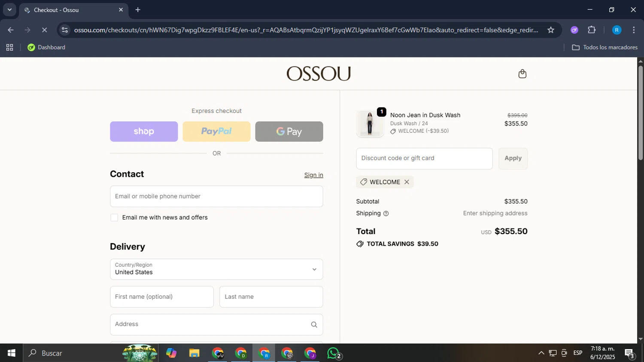Screen dimensions: 644x362
Task: Go back to the previous page
Action: [x=11, y=30]
